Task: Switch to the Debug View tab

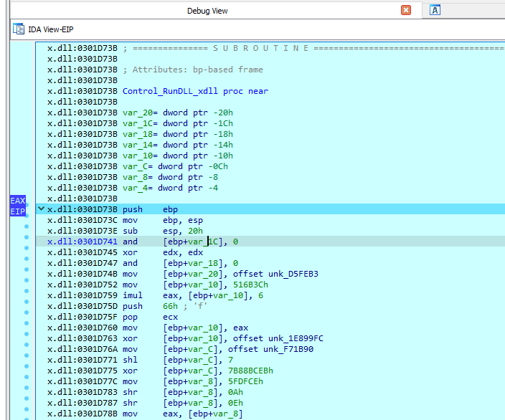Action: click(x=207, y=11)
